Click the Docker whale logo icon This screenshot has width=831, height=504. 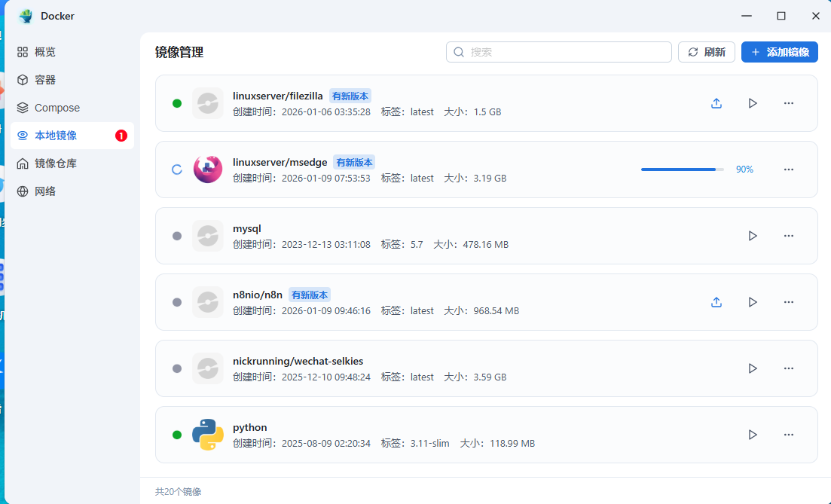(25, 16)
